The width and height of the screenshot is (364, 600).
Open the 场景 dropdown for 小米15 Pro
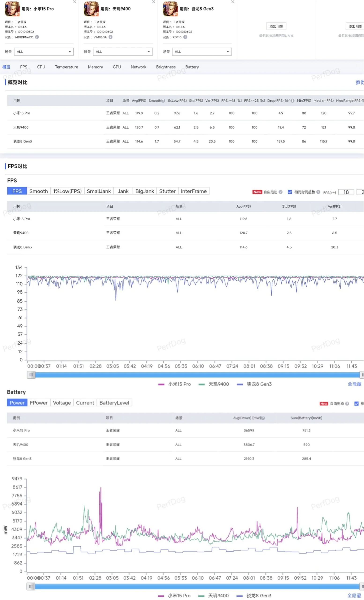44,52
